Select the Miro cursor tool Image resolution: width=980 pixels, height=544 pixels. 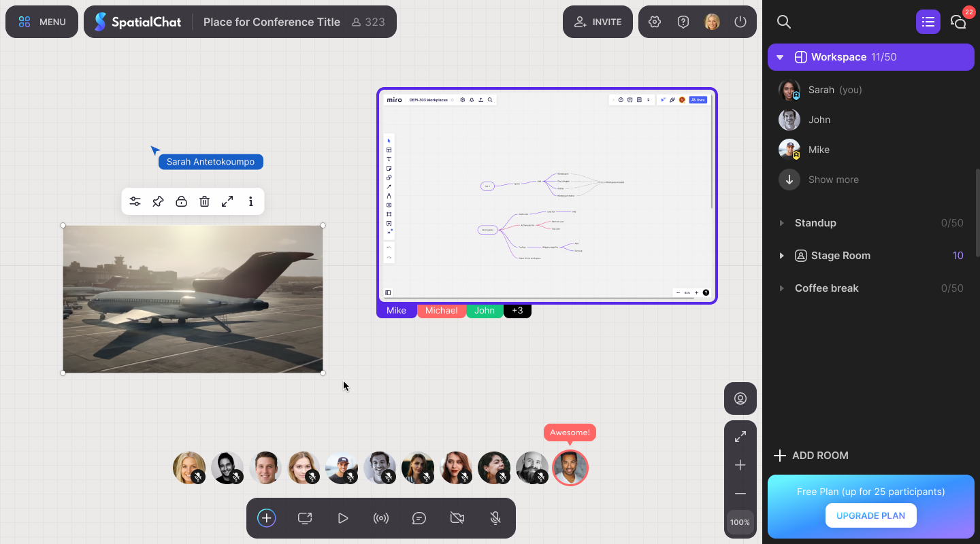pyautogui.click(x=389, y=141)
